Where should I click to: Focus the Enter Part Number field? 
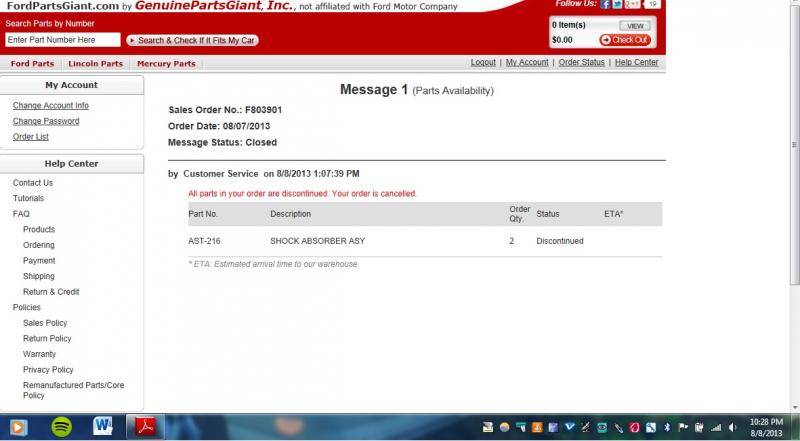pyautogui.click(x=62, y=40)
